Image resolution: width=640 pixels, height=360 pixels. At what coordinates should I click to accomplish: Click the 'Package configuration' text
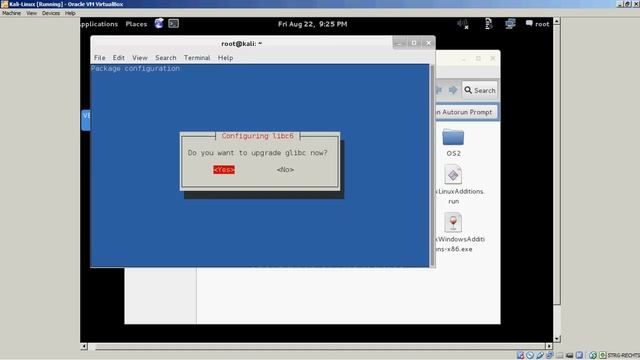point(135,68)
